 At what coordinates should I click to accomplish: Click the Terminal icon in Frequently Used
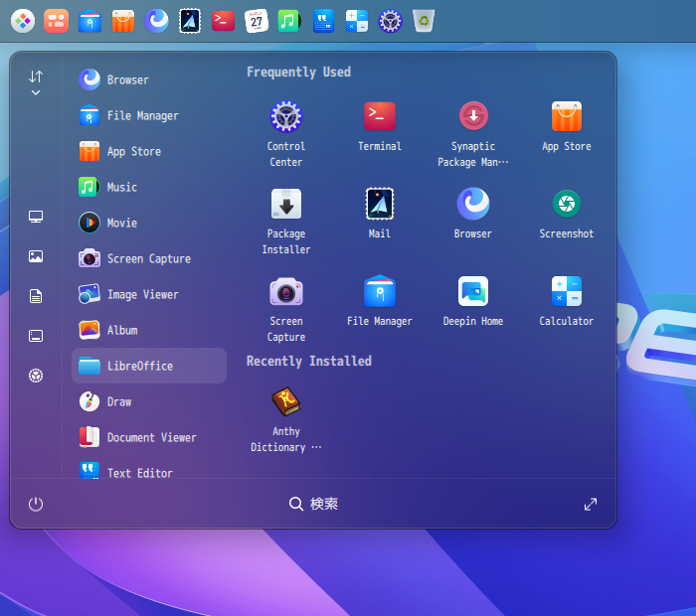pyautogui.click(x=380, y=117)
